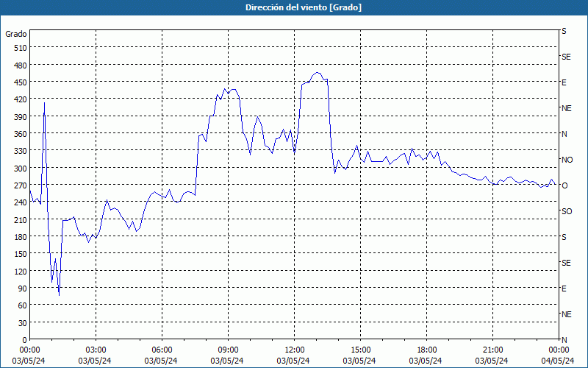588x368 pixels.
Task: Select the 300 degree axis label
Action: (x=21, y=169)
